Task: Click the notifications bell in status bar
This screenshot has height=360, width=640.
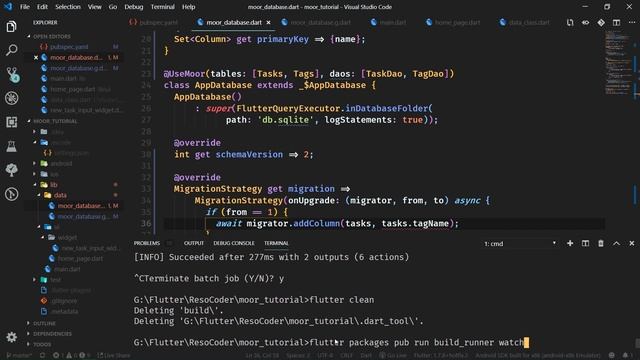Action: 625,355
